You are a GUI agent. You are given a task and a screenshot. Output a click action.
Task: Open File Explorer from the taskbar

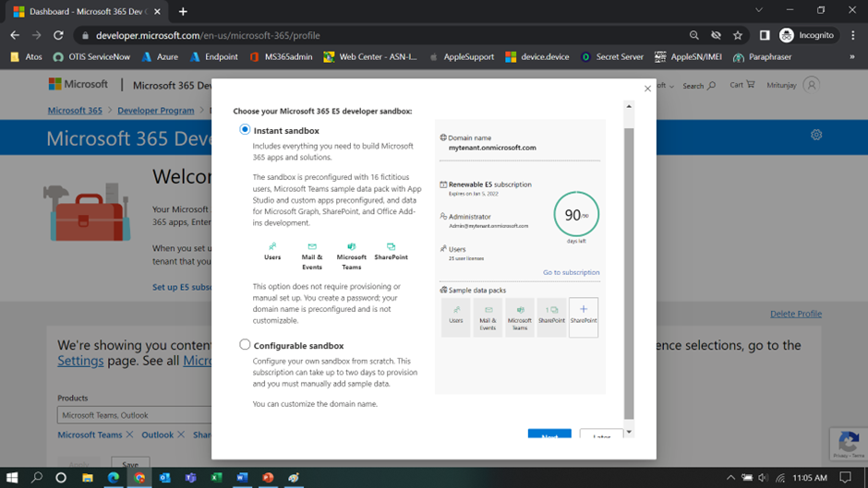pos(88,478)
